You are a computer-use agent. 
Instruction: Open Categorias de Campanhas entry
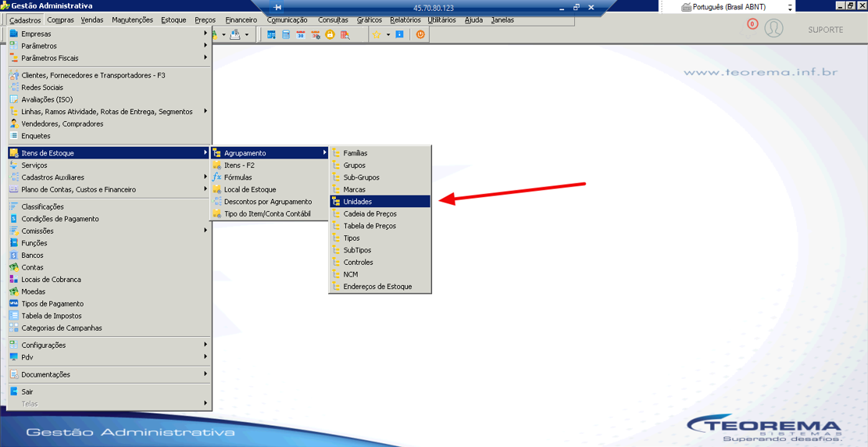(x=109, y=328)
